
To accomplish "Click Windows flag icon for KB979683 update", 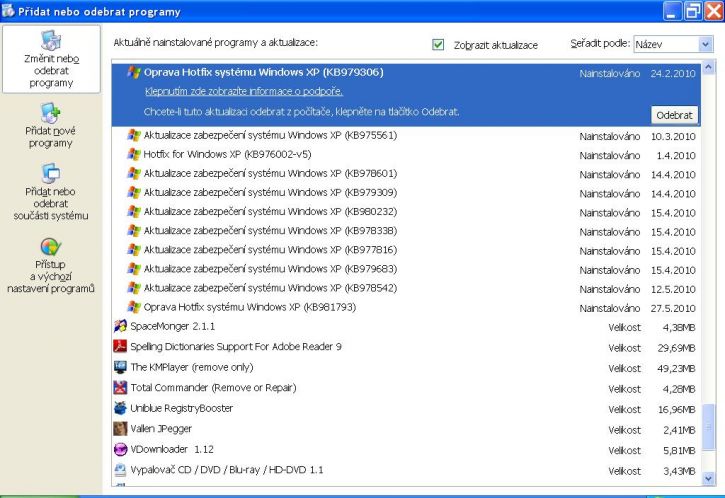I will 134,269.
